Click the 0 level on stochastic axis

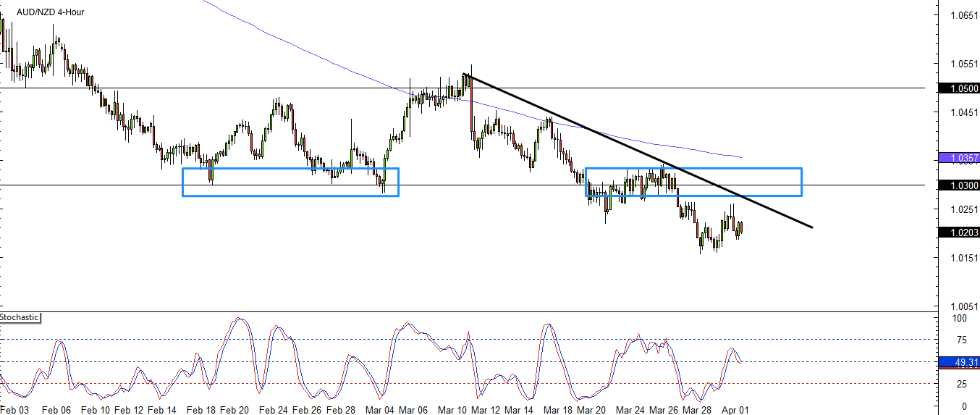click(x=963, y=406)
